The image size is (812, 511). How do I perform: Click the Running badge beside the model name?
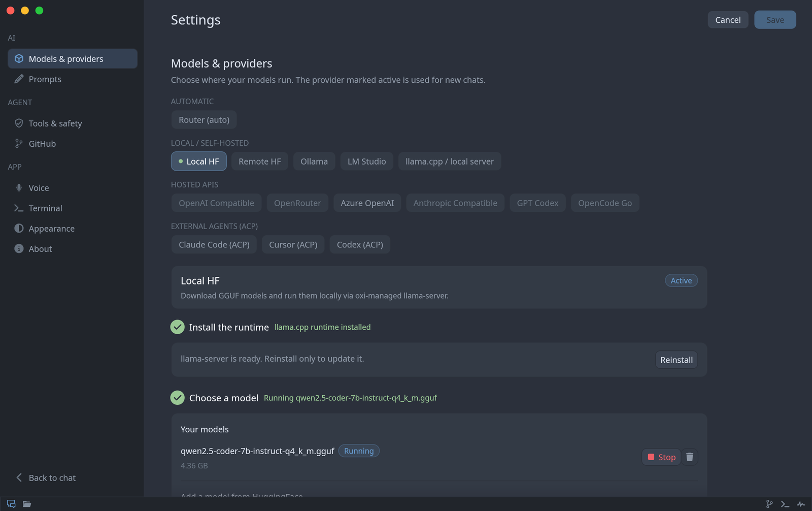(359, 451)
